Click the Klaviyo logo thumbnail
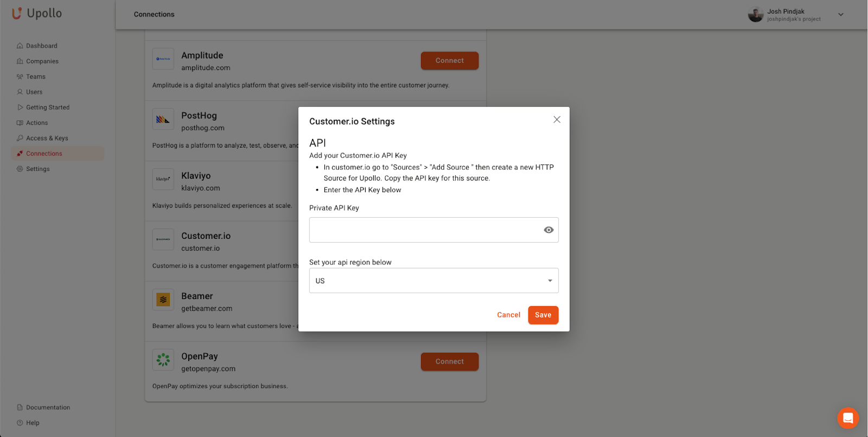 click(163, 179)
